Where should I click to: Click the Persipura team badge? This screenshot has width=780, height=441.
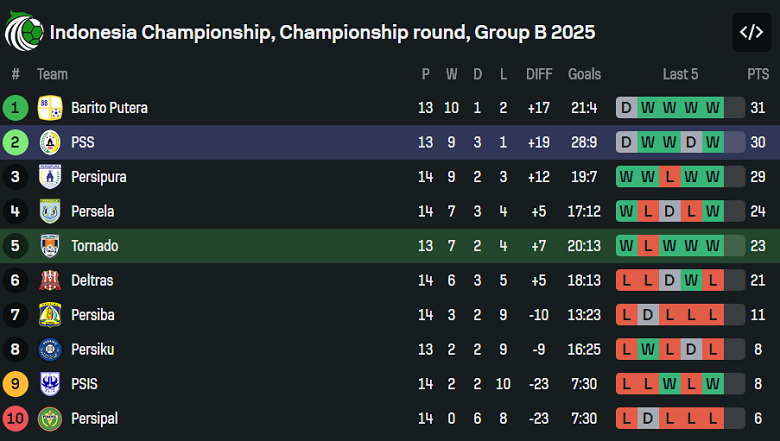pos(50,177)
